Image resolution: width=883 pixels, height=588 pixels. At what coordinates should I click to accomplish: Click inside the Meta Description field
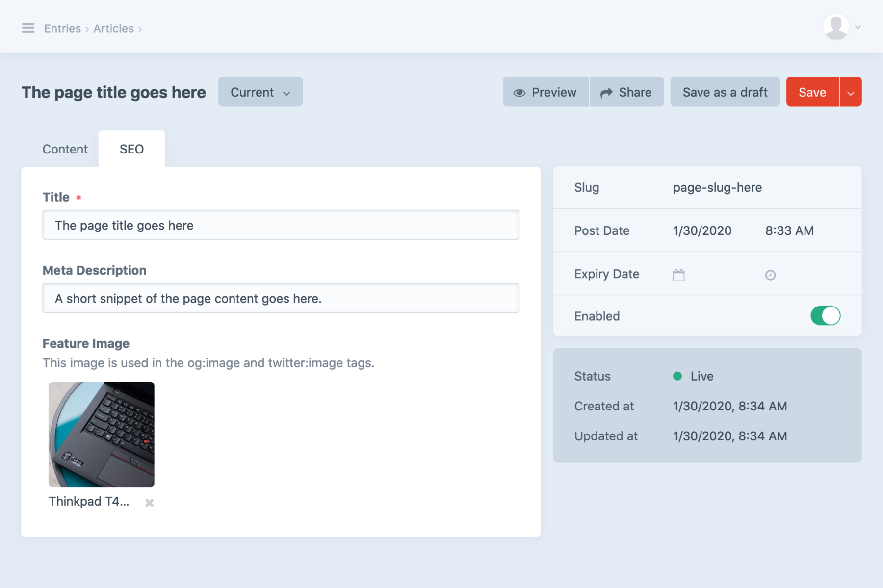280,298
